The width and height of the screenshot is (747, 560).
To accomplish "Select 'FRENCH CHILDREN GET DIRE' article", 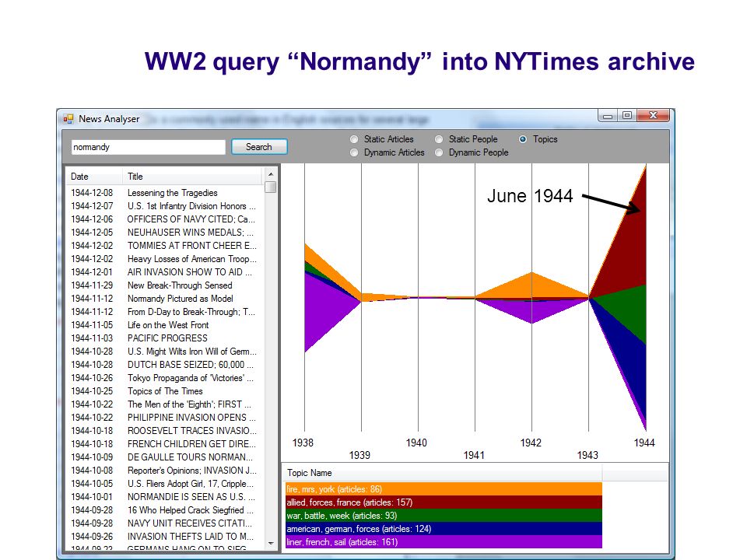I will point(164,444).
